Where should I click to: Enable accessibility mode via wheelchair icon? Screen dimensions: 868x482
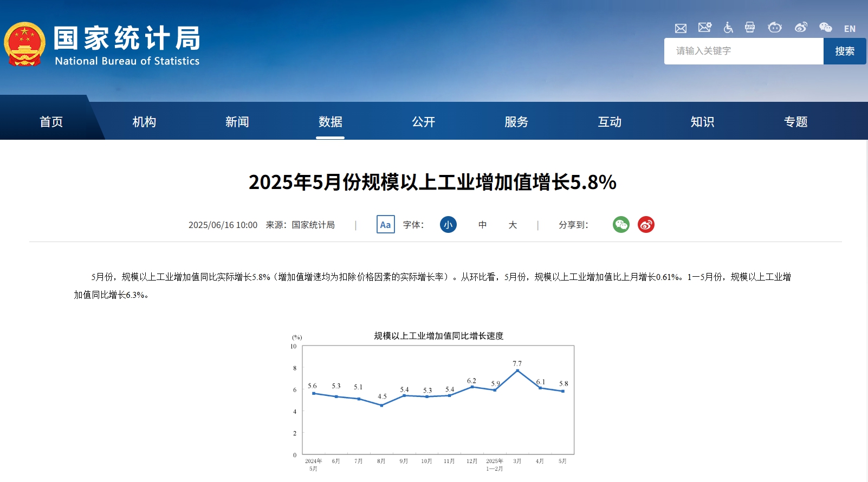(728, 28)
